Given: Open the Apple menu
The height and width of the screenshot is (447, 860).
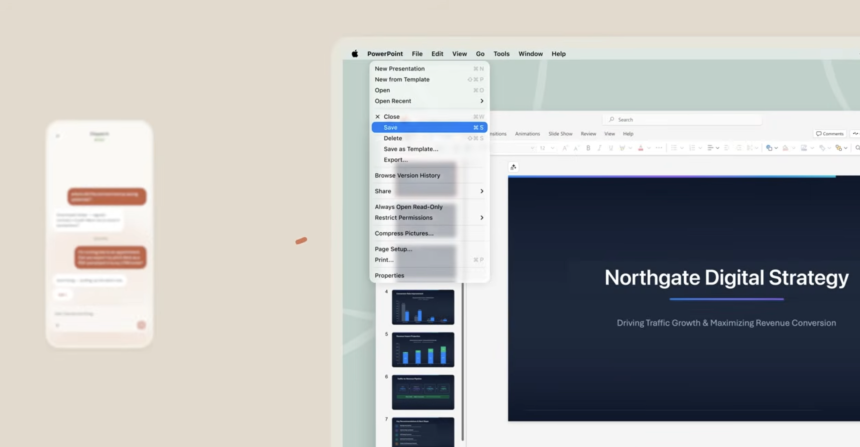Looking at the screenshot, I should pyautogui.click(x=355, y=54).
